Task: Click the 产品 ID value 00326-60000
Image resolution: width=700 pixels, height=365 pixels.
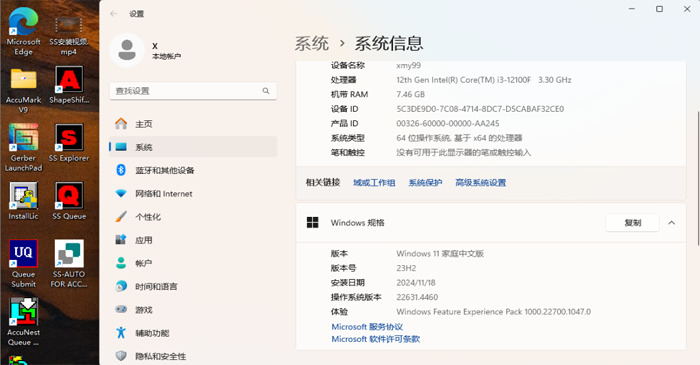Action: (448, 123)
